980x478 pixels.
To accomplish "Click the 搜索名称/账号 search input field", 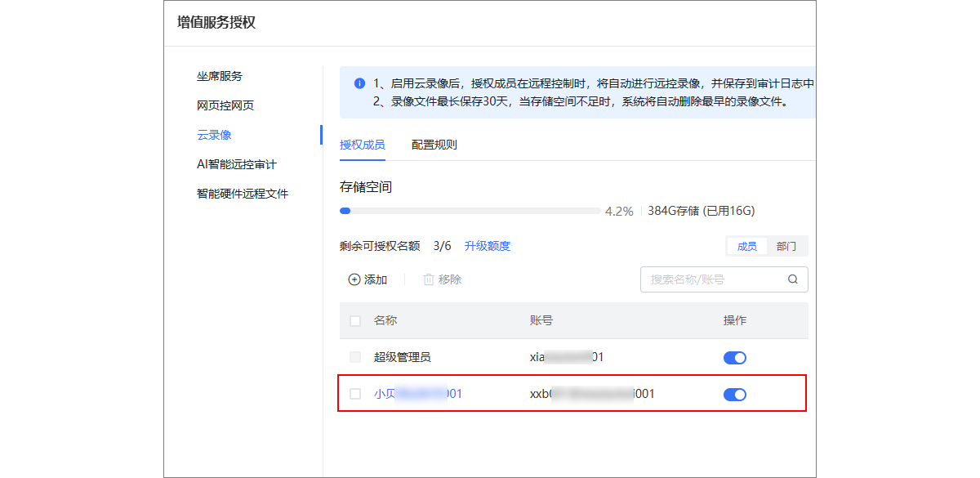I will click(x=710, y=279).
